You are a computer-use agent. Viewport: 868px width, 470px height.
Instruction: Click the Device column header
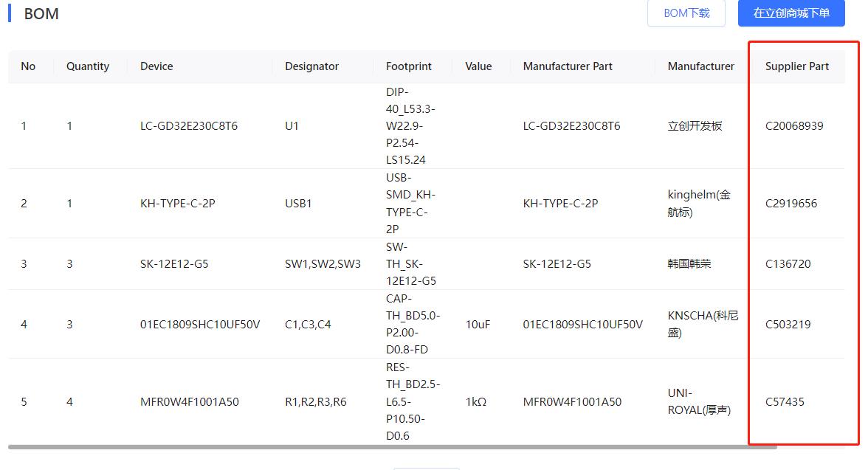(x=156, y=66)
